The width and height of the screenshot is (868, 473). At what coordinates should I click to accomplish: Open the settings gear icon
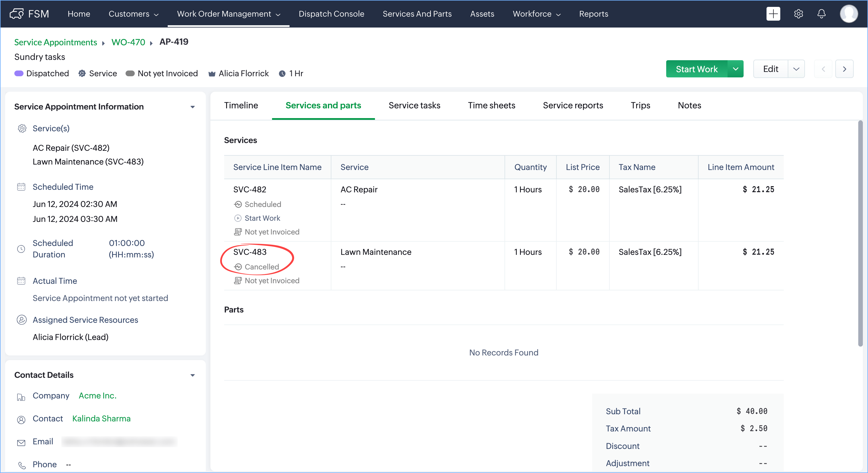pos(798,14)
